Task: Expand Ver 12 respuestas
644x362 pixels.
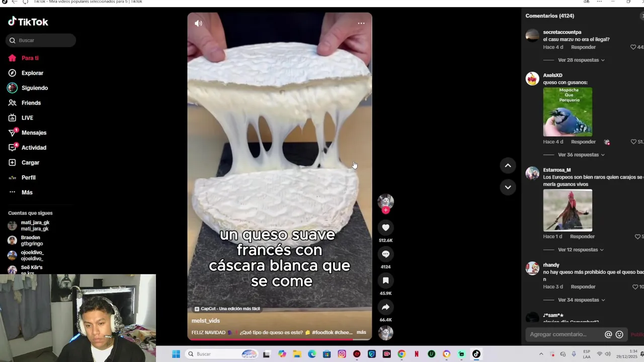Action: tap(581, 250)
